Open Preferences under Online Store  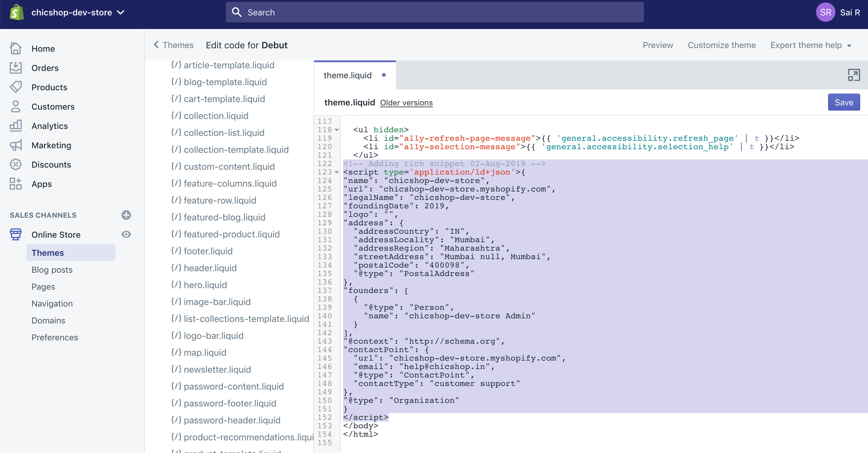click(55, 337)
